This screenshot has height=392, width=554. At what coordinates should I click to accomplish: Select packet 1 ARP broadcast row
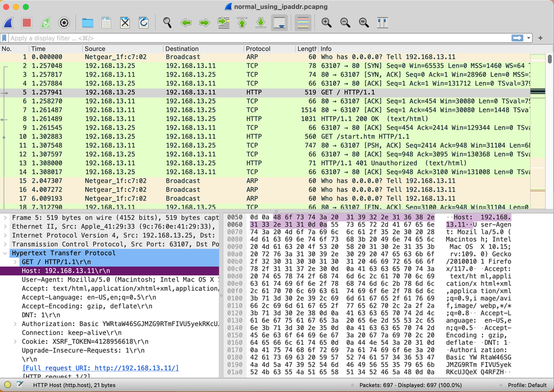[265, 57]
